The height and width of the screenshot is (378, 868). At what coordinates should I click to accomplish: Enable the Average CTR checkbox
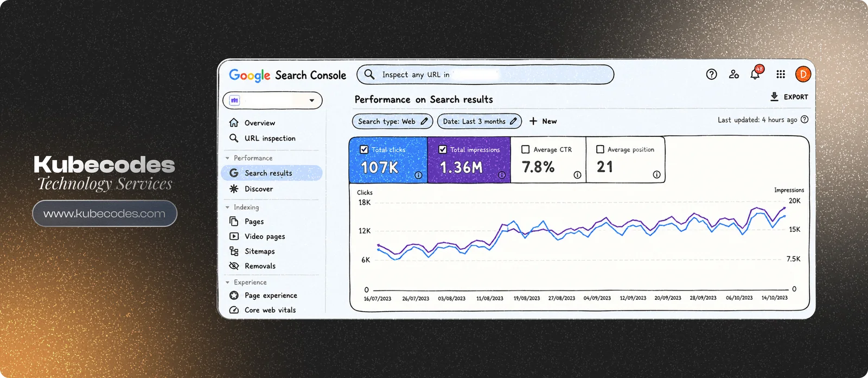pos(525,149)
